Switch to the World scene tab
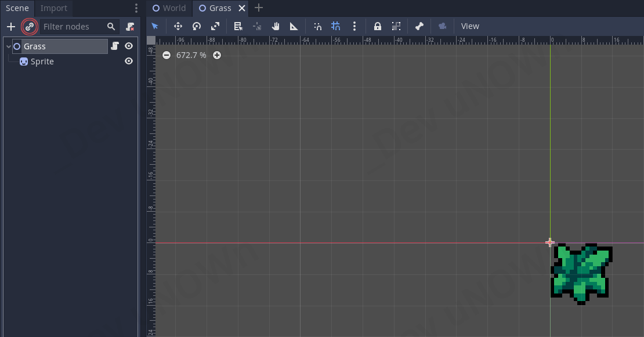This screenshot has width=644, height=337. click(x=169, y=8)
